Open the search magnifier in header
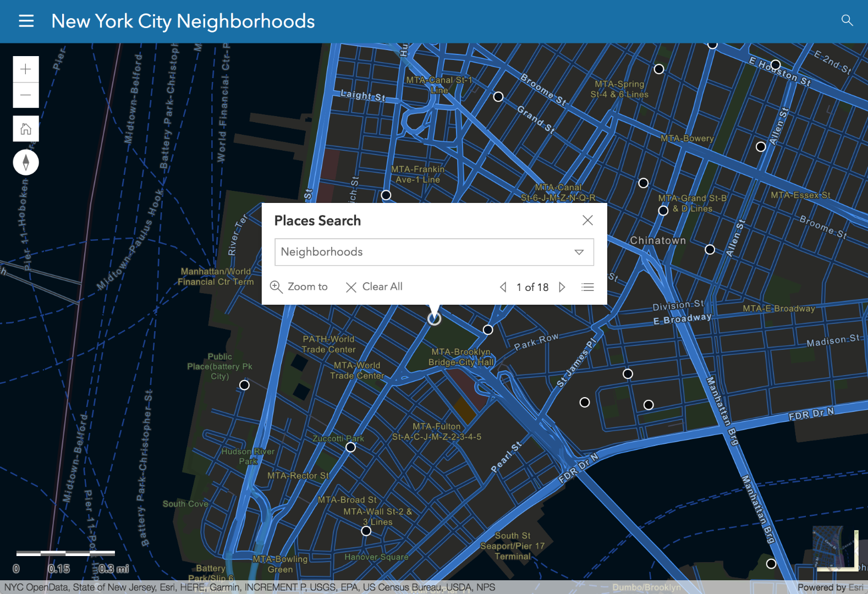868x594 pixels. point(847,20)
